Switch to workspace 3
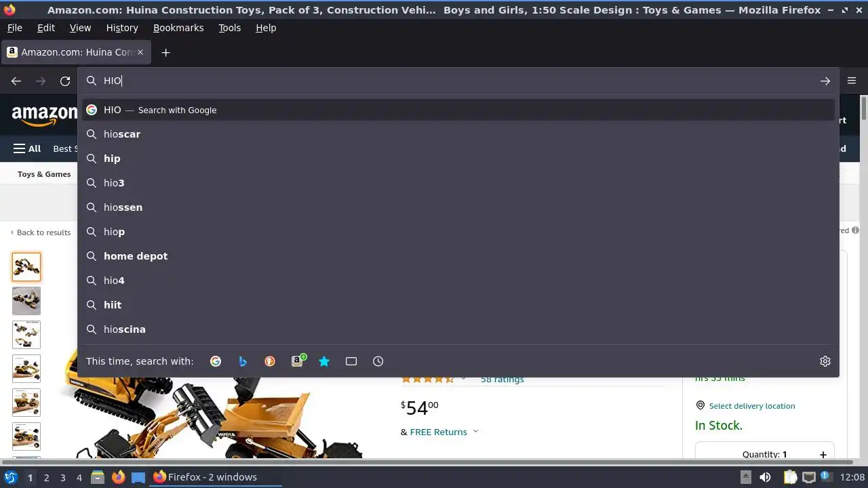This screenshot has height=488, width=868. [62, 477]
